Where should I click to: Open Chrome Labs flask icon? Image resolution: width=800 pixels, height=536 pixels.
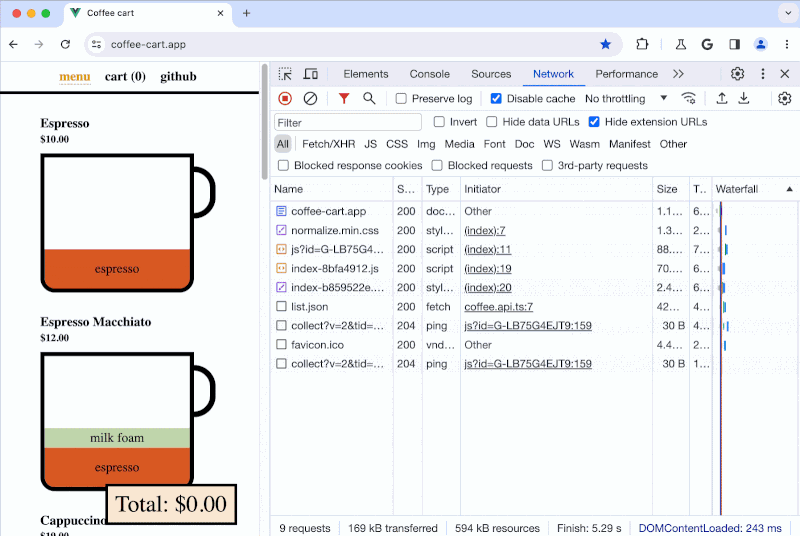point(681,44)
